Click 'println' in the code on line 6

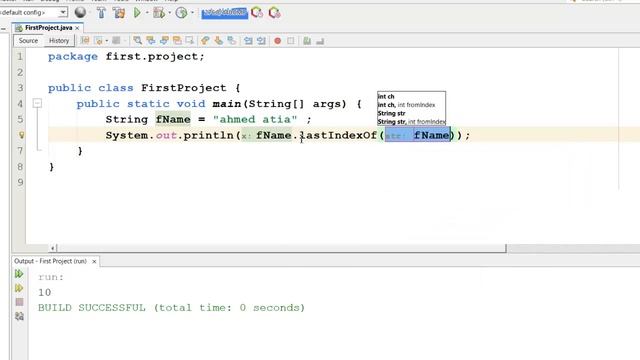pos(208,135)
